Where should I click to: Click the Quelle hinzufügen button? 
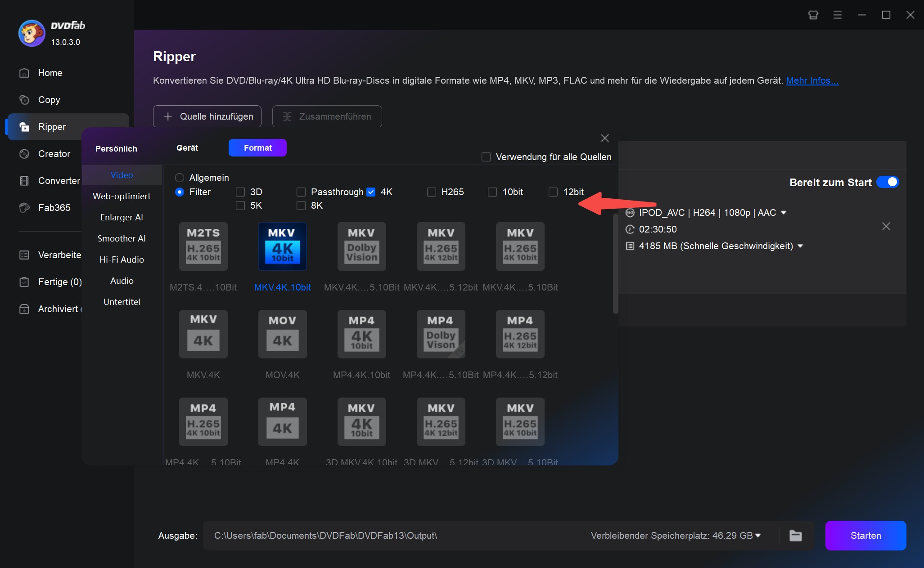click(207, 116)
